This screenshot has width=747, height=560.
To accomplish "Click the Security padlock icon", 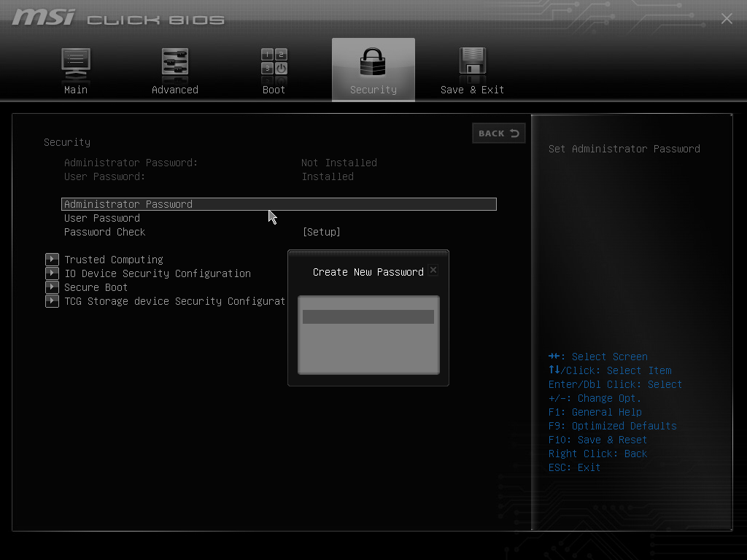I will 373,63.
